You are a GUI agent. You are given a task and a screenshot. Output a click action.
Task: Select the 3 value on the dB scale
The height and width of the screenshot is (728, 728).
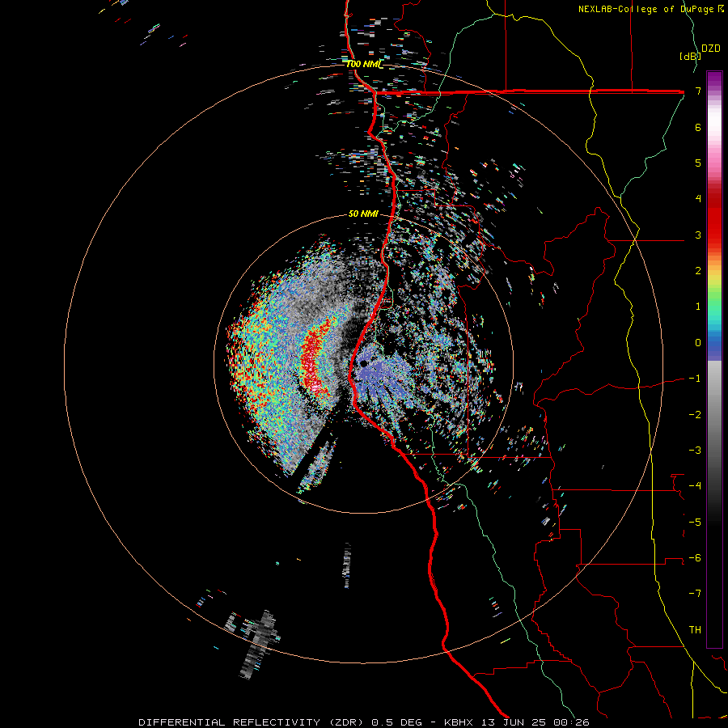point(698,235)
